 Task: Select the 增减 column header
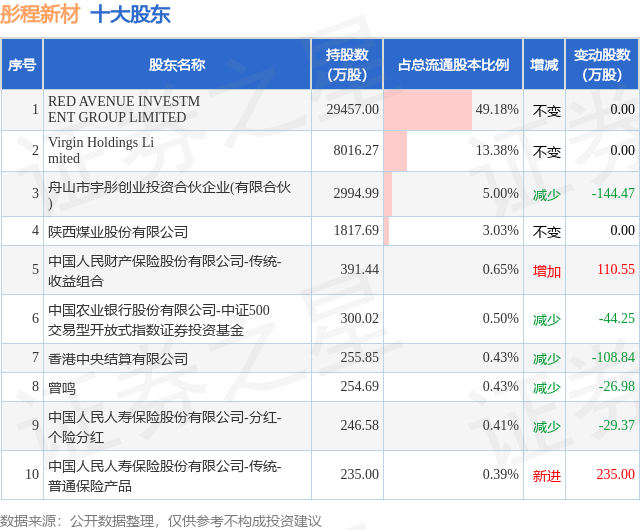point(544,65)
